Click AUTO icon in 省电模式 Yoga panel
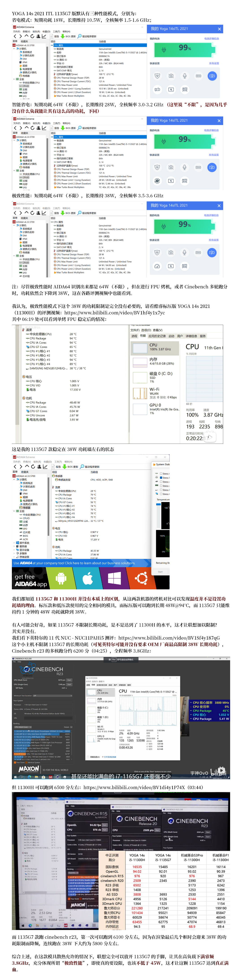Image resolution: width=242 pixels, height=980 pixels. point(185,89)
